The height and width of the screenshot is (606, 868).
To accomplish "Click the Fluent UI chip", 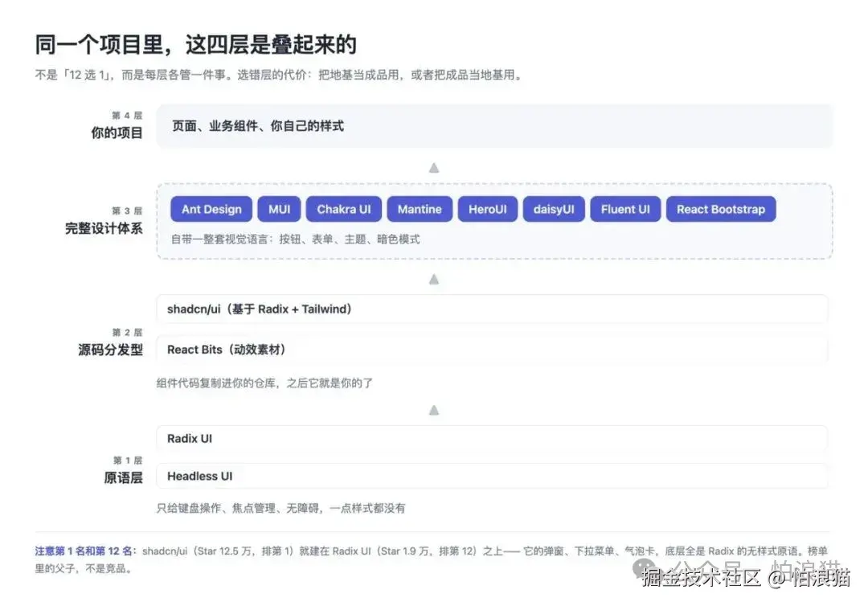I will [x=625, y=209].
